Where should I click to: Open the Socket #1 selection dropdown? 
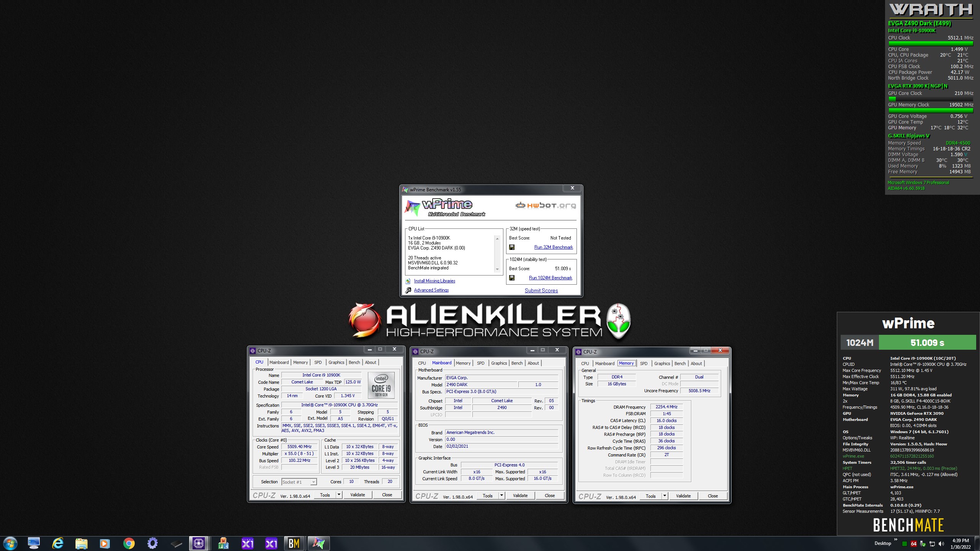pos(299,482)
